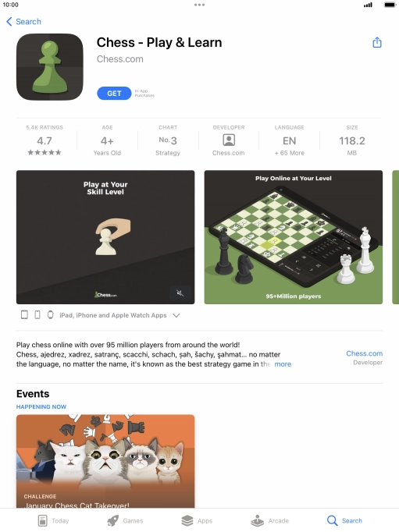Switch to the Games tab
The width and height of the screenshot is (399, 532).
click(x=125, y=520)
